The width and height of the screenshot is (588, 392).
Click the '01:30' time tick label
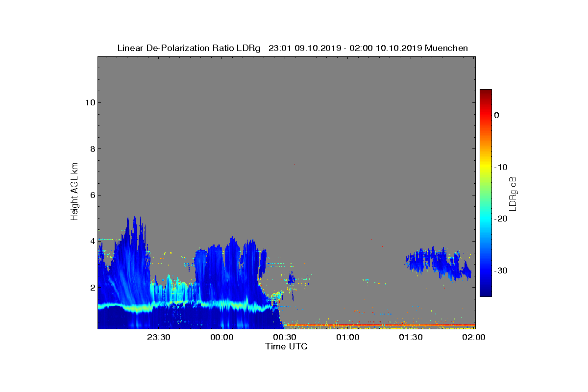(411, 338)
